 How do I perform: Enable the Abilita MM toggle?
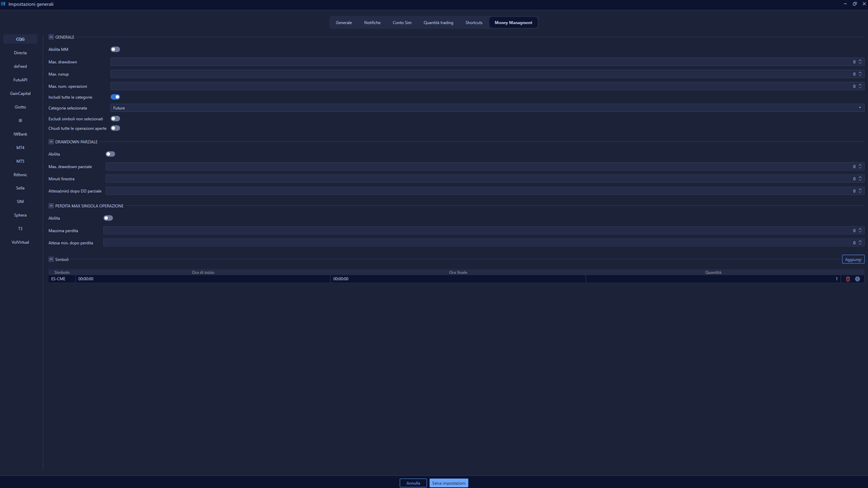115,49
